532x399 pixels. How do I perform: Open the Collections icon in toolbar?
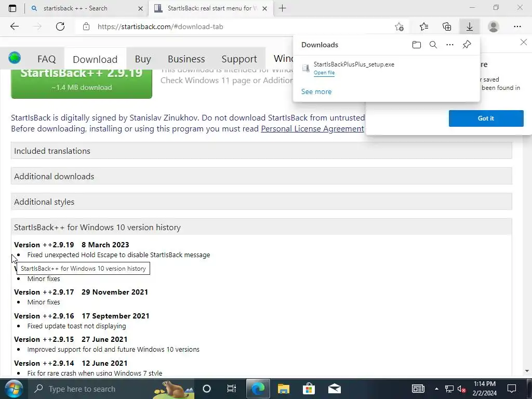(x=447, y=26)
